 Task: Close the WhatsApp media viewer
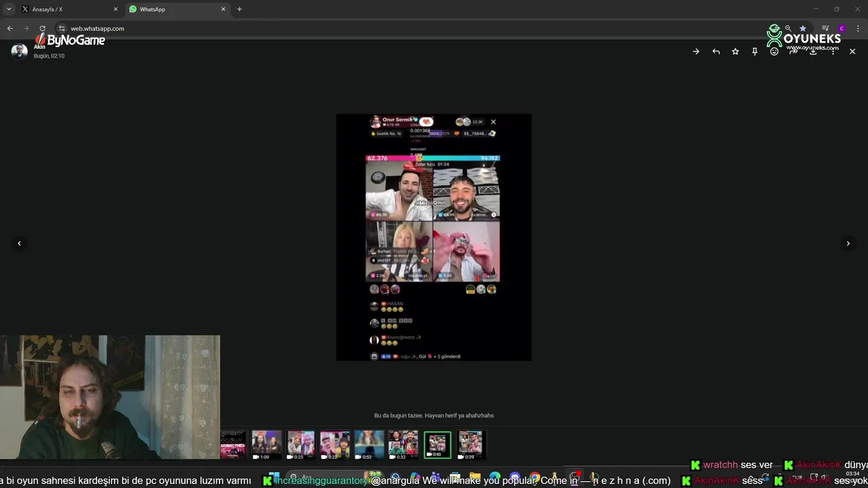(852, 52)
